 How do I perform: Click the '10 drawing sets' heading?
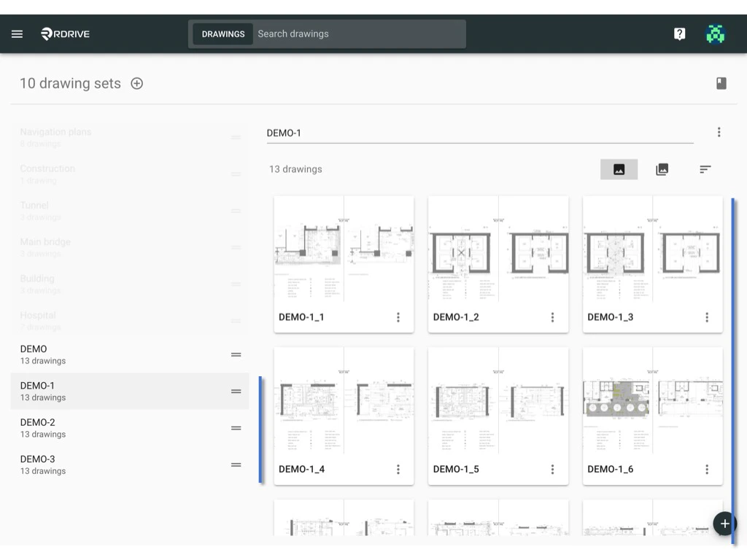(x=71, y=83)
